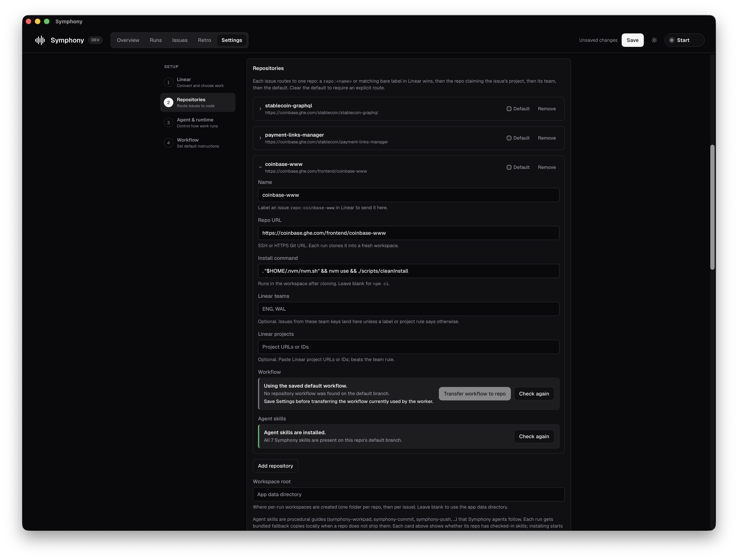Go to the Retro tab
Image resolution: width=738 pixels, height=560 pixels.
coord(205,40)
